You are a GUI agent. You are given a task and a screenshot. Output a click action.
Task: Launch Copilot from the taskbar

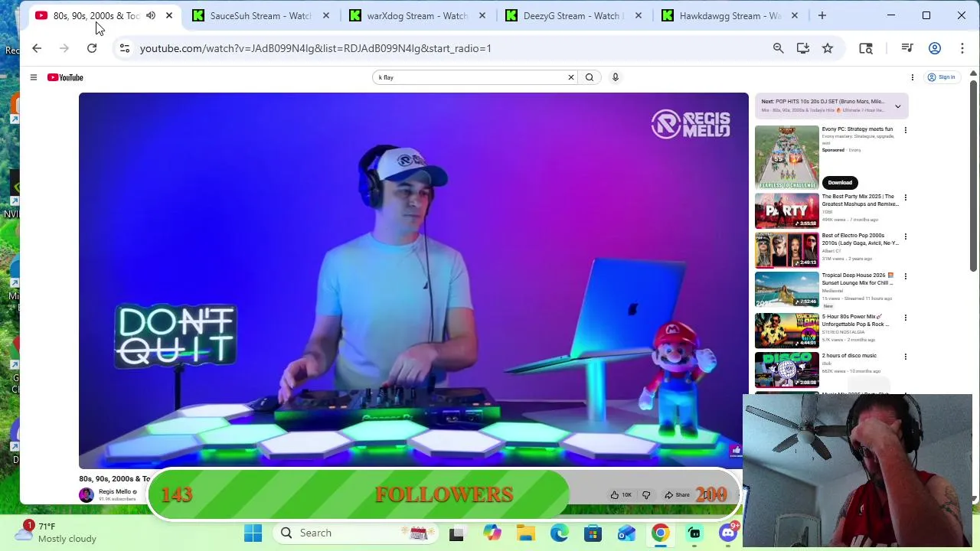click(492, 533)
